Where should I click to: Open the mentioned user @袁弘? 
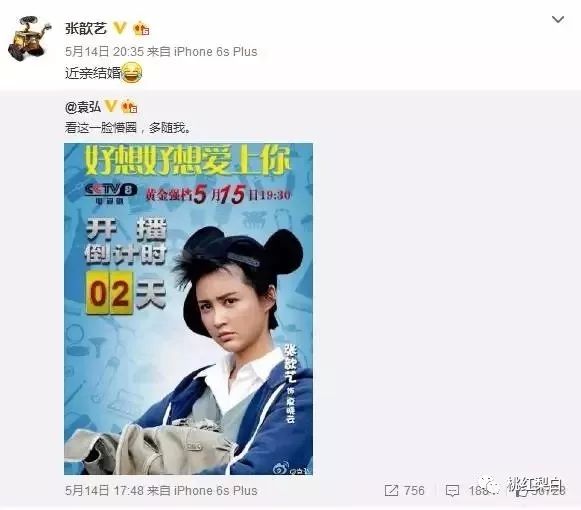coord(83,107)
